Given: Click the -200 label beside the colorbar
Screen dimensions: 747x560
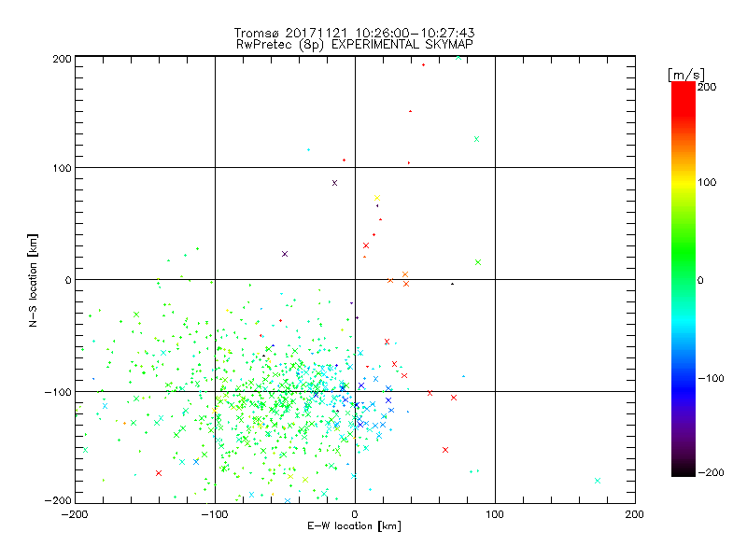Looking at the screenshot, I should [x=711, y=473].
